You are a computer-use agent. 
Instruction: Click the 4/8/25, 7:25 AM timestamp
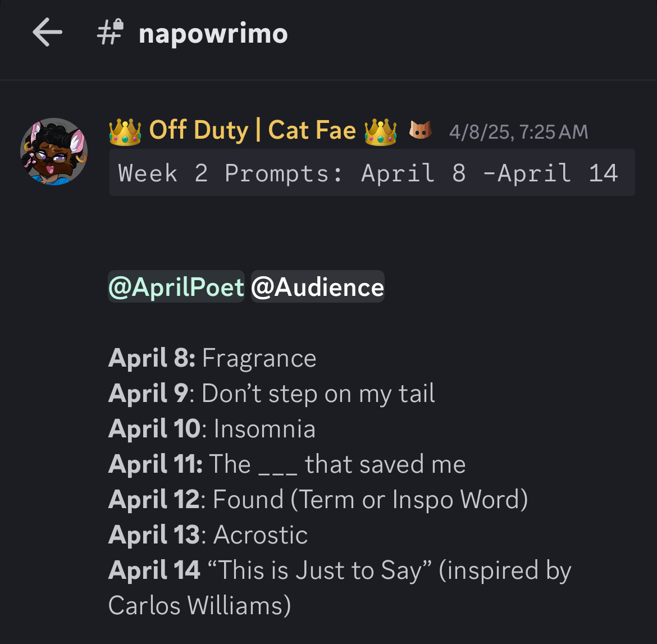[518, 132]
